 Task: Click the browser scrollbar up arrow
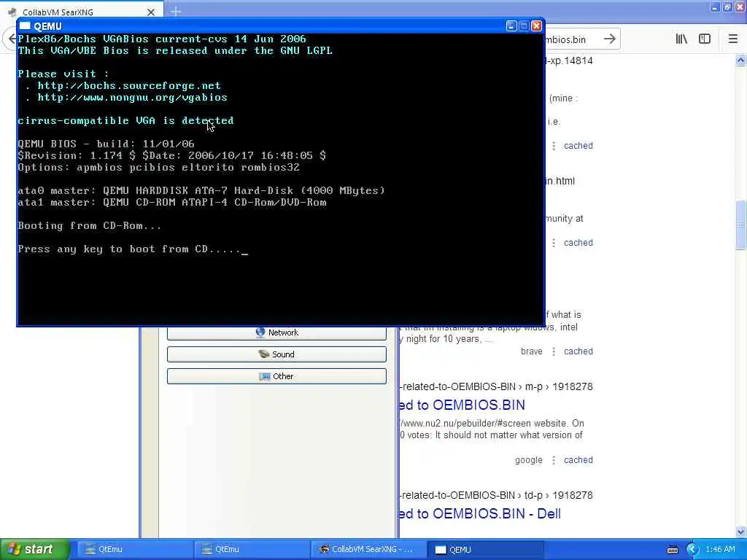(x=741, y=61)
